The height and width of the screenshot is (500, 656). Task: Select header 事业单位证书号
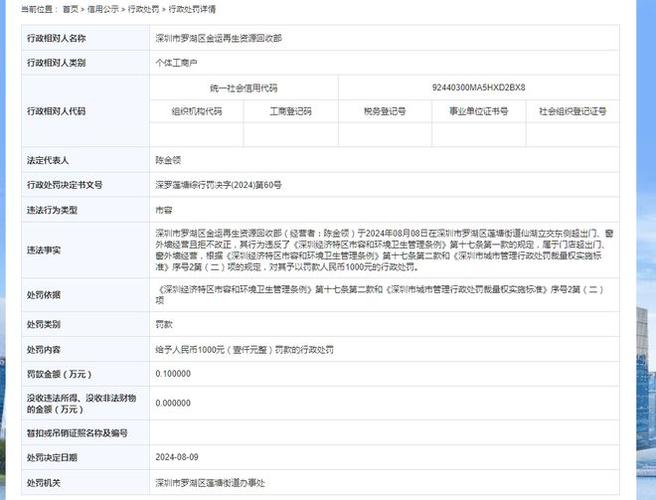[x=479, y=111]
